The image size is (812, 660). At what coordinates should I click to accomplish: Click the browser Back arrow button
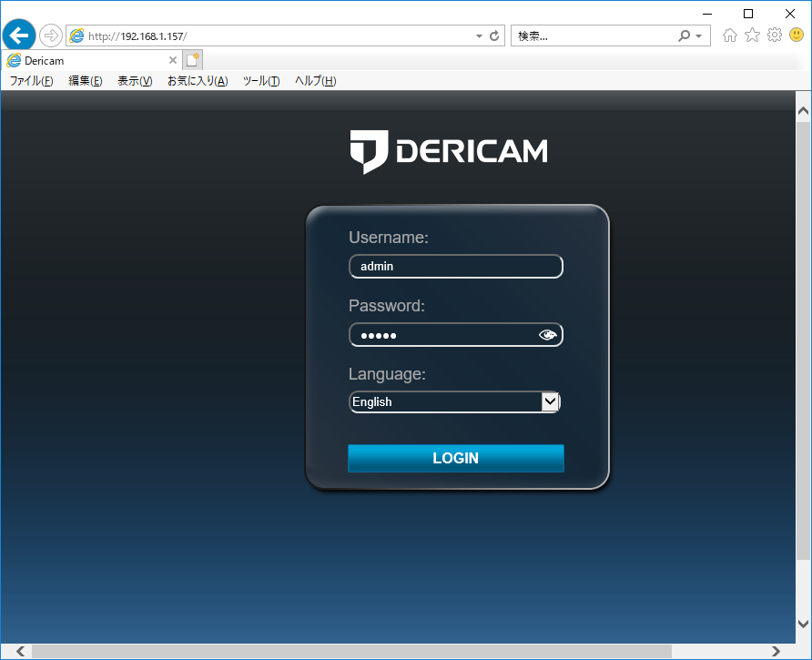coord(19,36)
